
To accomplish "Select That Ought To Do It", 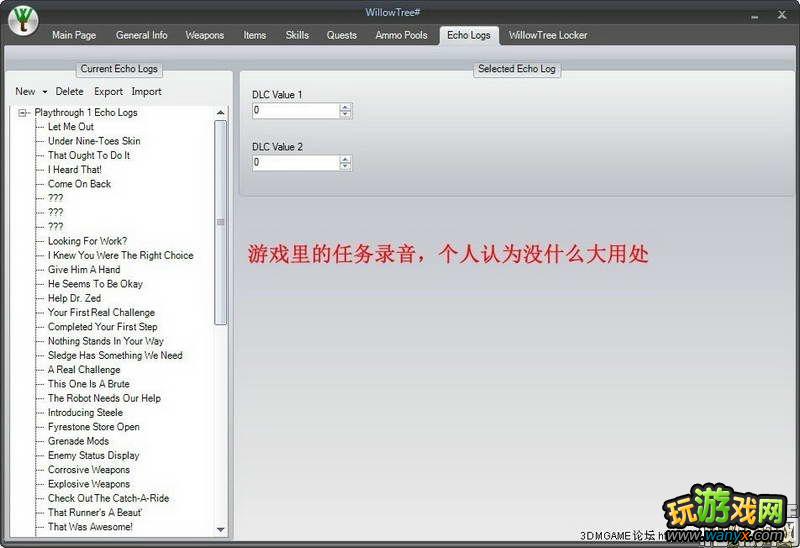I will [89, 155].
